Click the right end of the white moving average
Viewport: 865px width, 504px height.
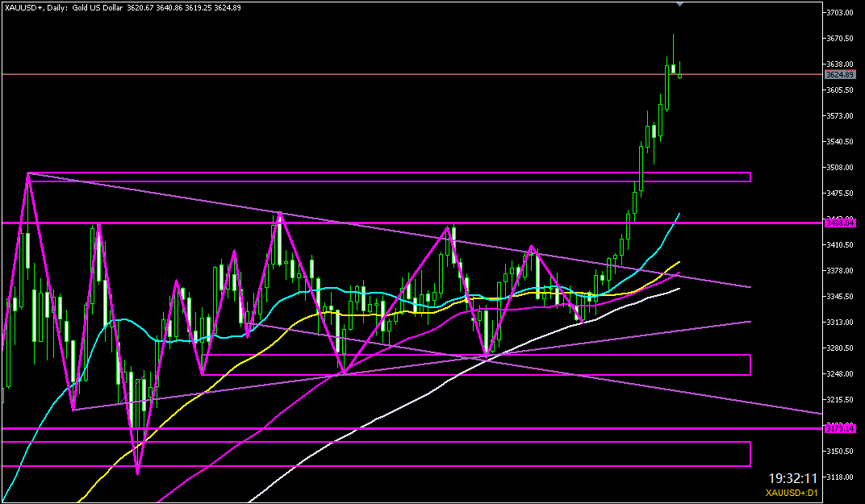tap(679, 288)
